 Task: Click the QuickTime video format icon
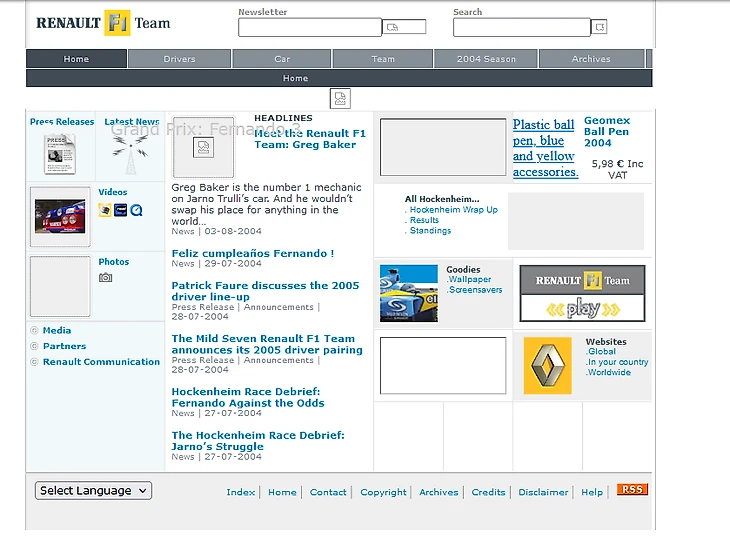coord(137,210)
